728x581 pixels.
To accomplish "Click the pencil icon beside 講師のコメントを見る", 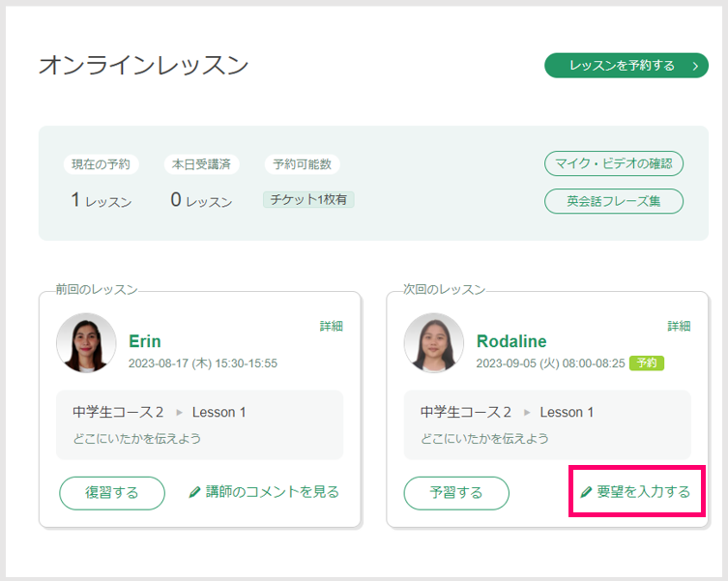I will click(x=194, y=492).
